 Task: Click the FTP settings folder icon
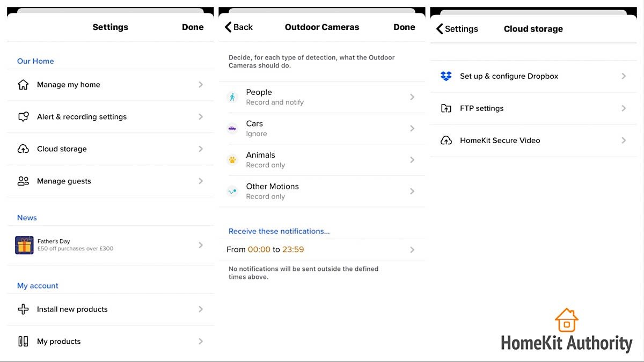446,108
